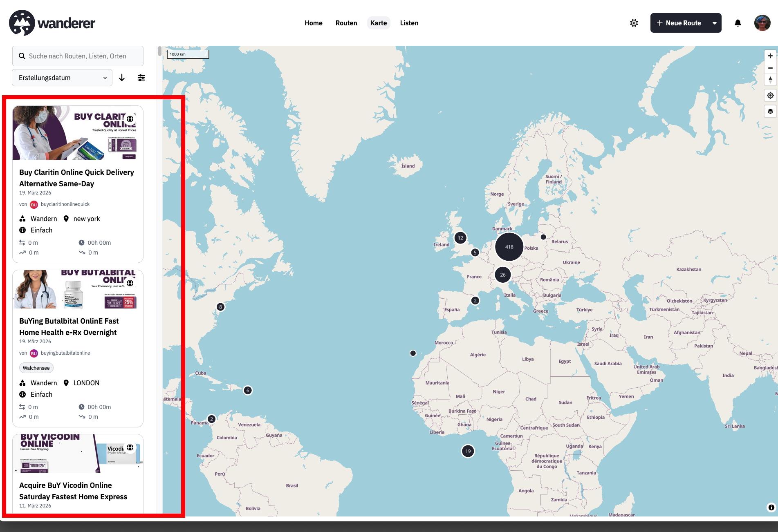Expand the Neue Route dropdown arrow
This screenshot has height=532, width=778.
[x=714, y=23]
